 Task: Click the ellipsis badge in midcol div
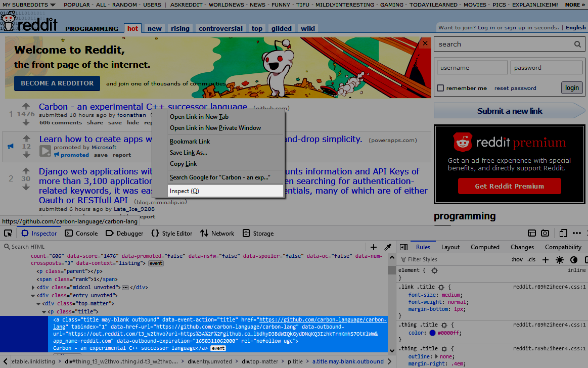click(x=125, y=288)
